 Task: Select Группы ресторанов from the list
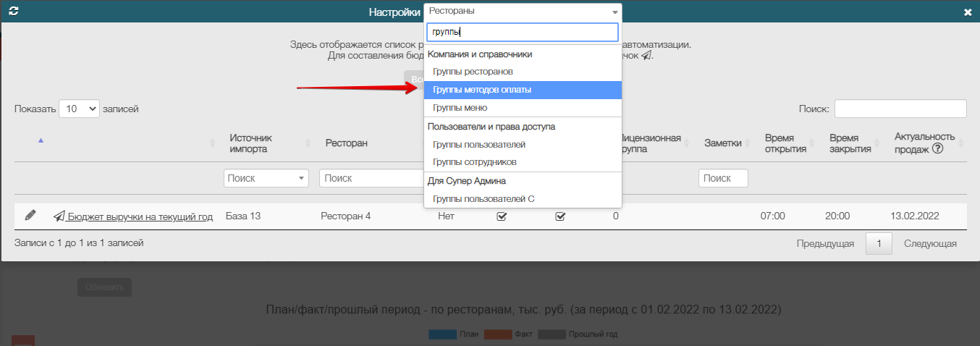click(x=473, y=72)
